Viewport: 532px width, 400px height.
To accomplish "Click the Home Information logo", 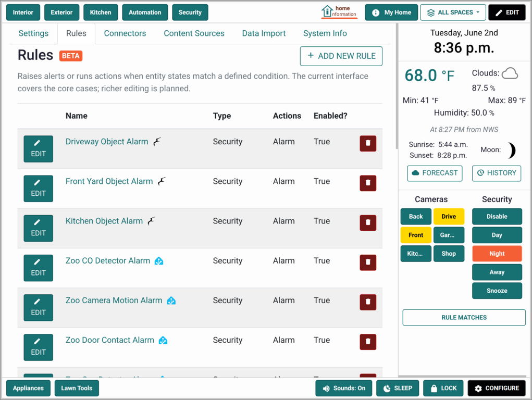I will point(339,12).
